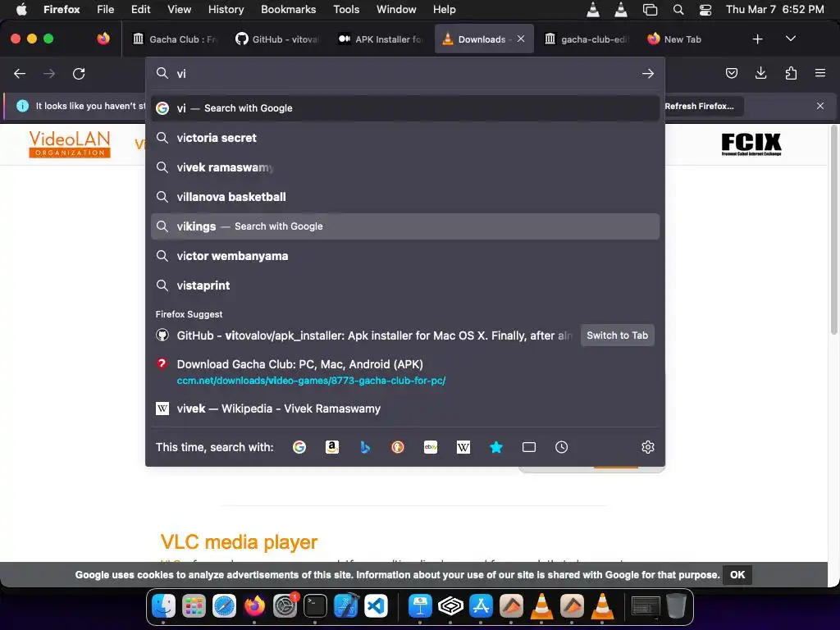Search this time with eBay
The height and width of the screenshot is (630, 840).
tap(431, 447)
